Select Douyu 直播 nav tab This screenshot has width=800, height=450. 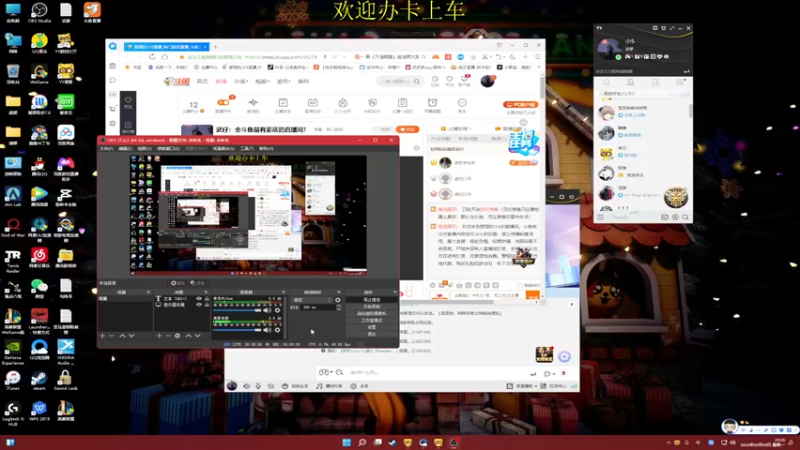tap(221, 81)
